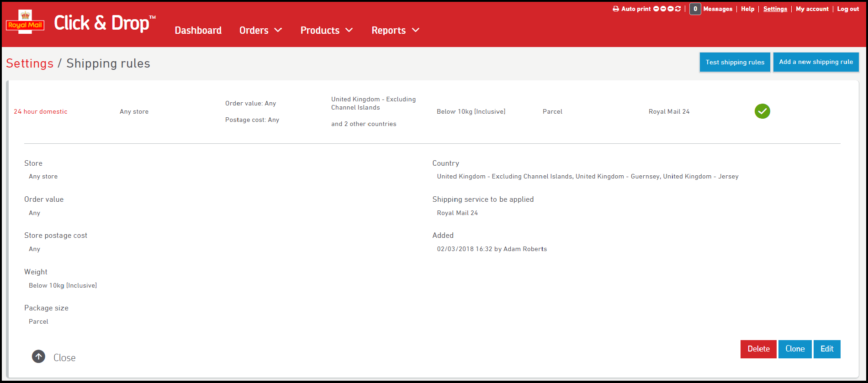Click the Auto print printer icon
This screenshot has height=383, width=868.
616,9
